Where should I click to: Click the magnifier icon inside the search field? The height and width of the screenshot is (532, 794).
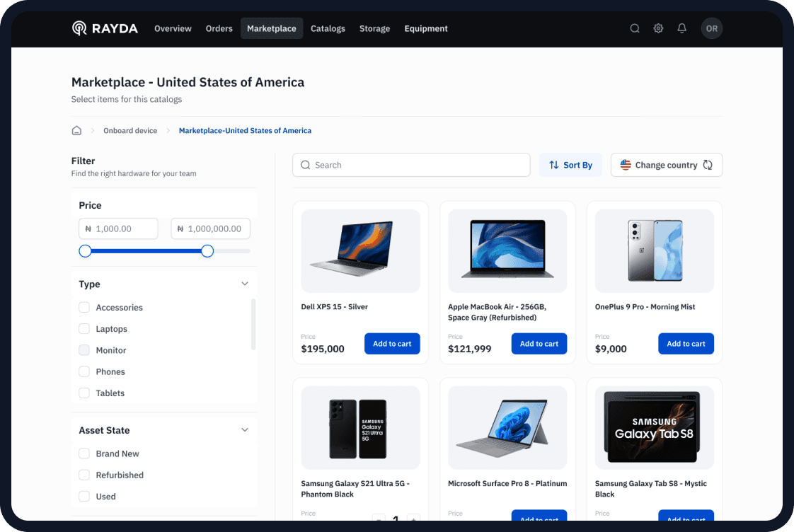305,165
